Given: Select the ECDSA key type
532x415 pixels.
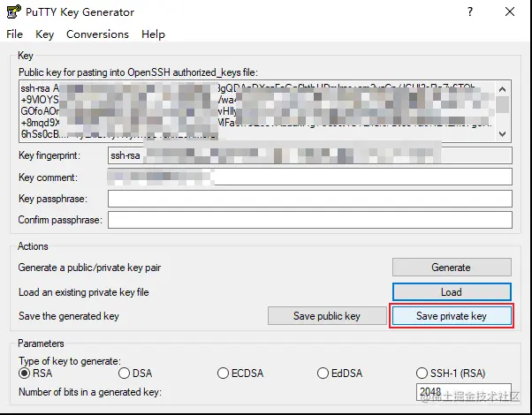Looking at the screenshot, I should (x=240, y=373).
